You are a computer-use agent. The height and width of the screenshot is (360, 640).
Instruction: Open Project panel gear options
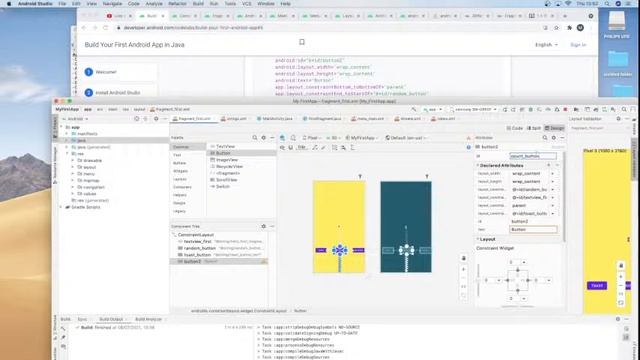tap(156, 119)
